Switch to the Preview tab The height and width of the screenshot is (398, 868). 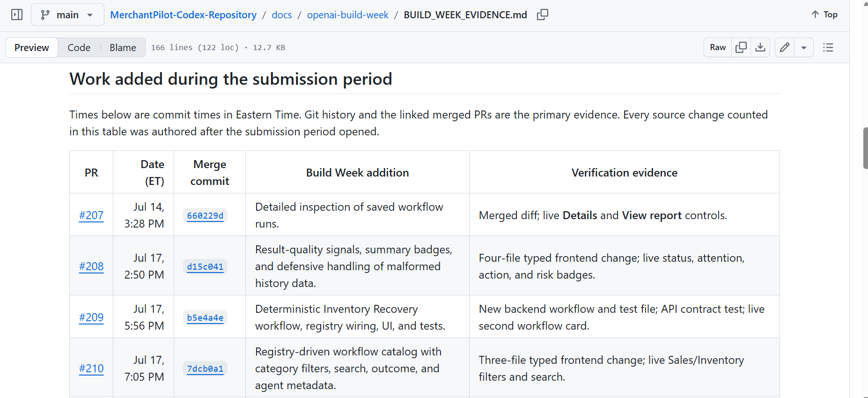tap(31, 47)
